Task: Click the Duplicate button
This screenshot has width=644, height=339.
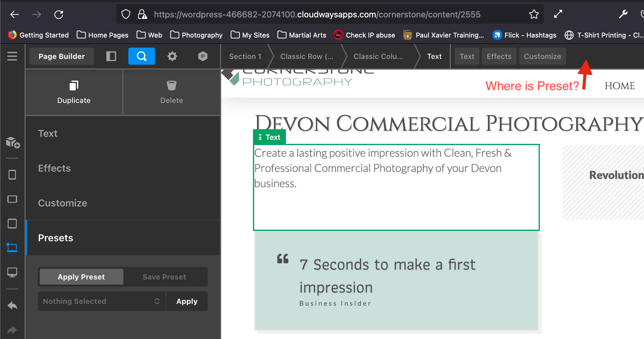Action: pyautogui.click(x=74, y=92)
